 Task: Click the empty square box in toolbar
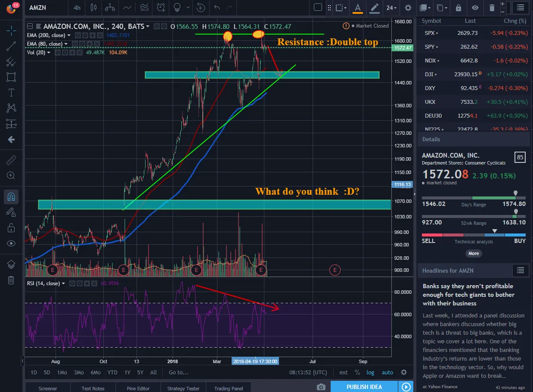(318, 7)
